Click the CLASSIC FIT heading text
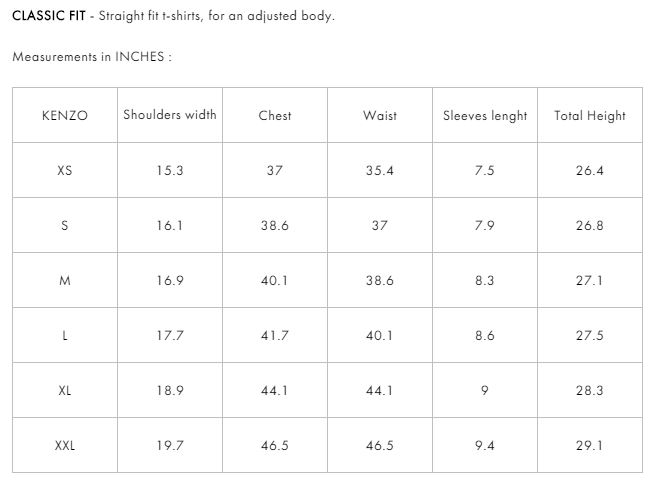655x488 pixels. tap(49, 17)
